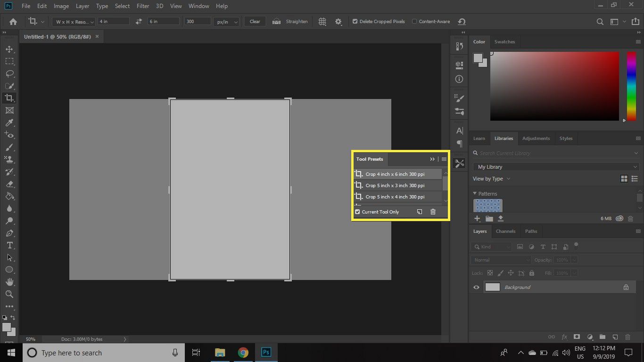Switch library to grid view
The height and width of the screenshot is (362, 644).
(x=624, y=179)
